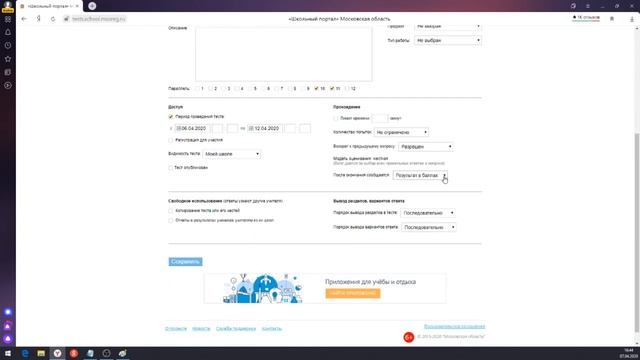Check the parallel 5 checkbox

(x=250, y=89)
